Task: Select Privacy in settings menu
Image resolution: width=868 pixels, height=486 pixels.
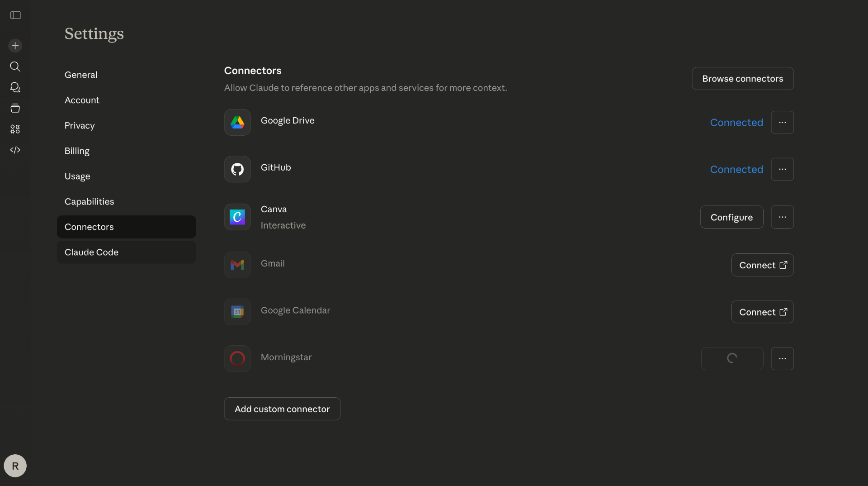Action: tap(127, 125)
